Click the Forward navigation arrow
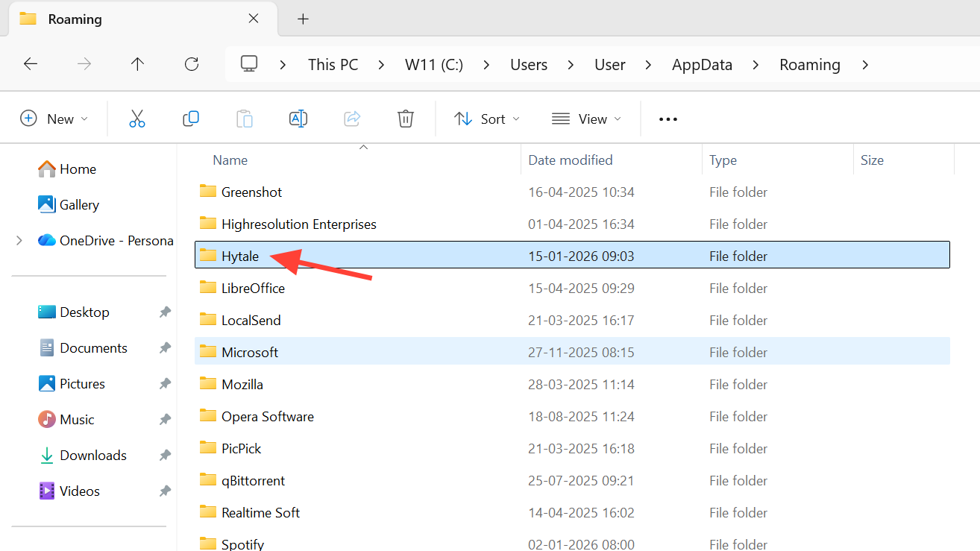This screenshot has height=551, width=980. tap(84, 64)
